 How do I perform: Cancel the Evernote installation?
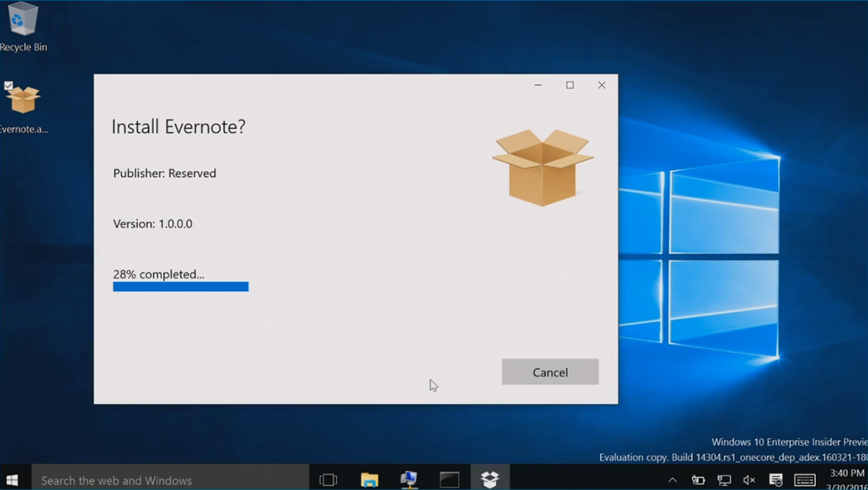click(x=550, y=372)
